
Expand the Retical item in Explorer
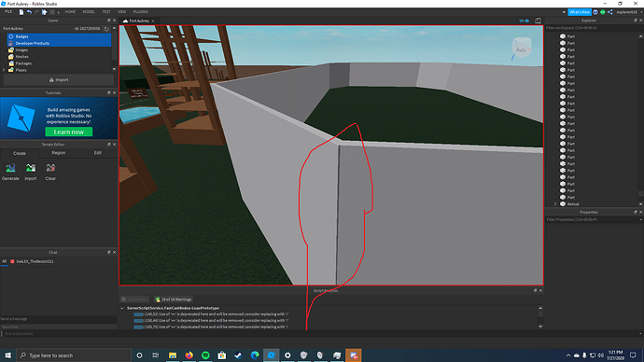click(555, 204)
